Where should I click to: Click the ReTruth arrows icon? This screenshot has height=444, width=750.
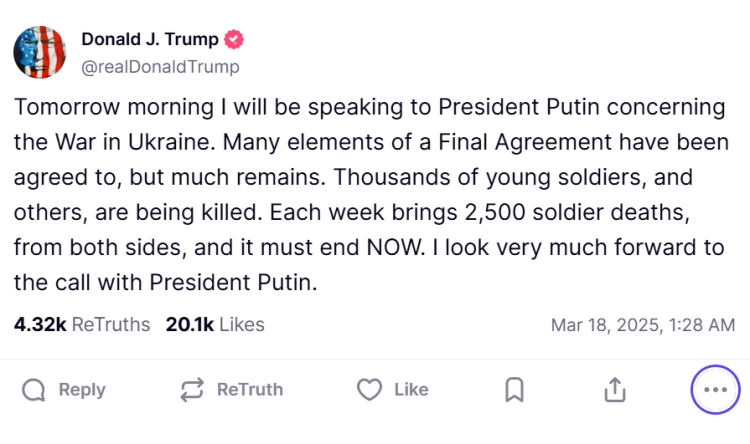tap(192, 390)
